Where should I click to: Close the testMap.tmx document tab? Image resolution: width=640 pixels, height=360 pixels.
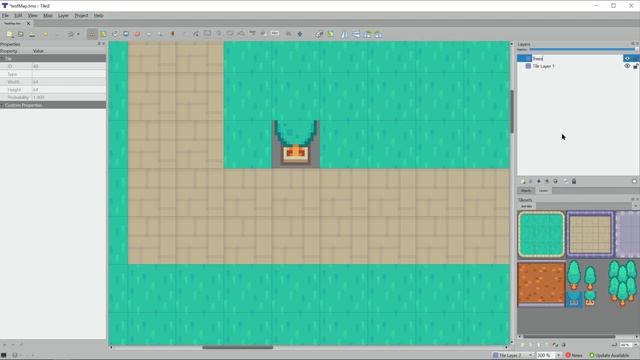pyautogui.click(x=29, y=23)
